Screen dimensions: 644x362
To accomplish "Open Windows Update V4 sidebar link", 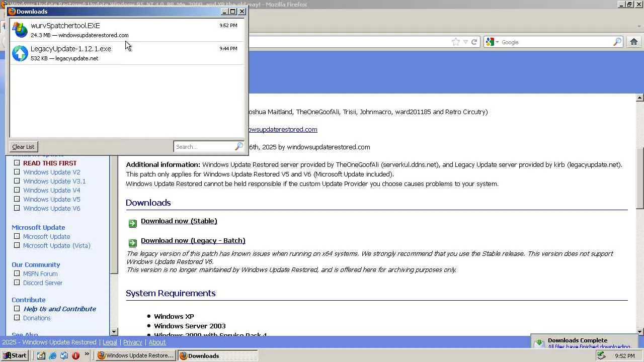I will coord(52,190).
